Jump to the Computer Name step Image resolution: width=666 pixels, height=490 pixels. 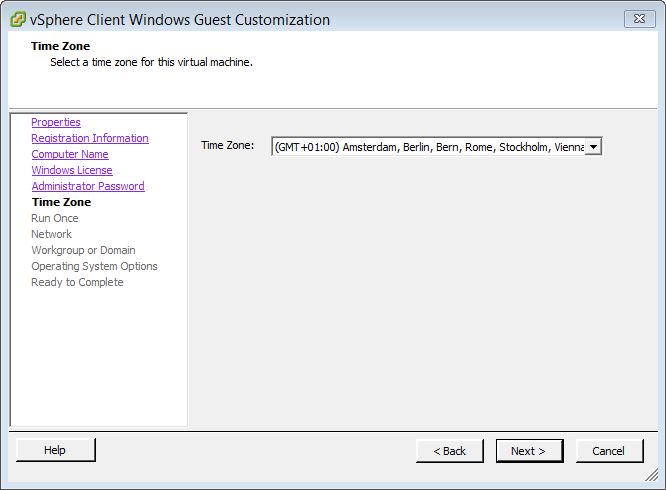70,154
